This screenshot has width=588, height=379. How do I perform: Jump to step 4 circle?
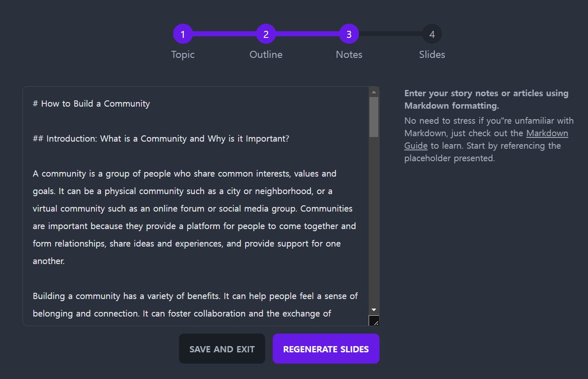(x=432, y=34)
